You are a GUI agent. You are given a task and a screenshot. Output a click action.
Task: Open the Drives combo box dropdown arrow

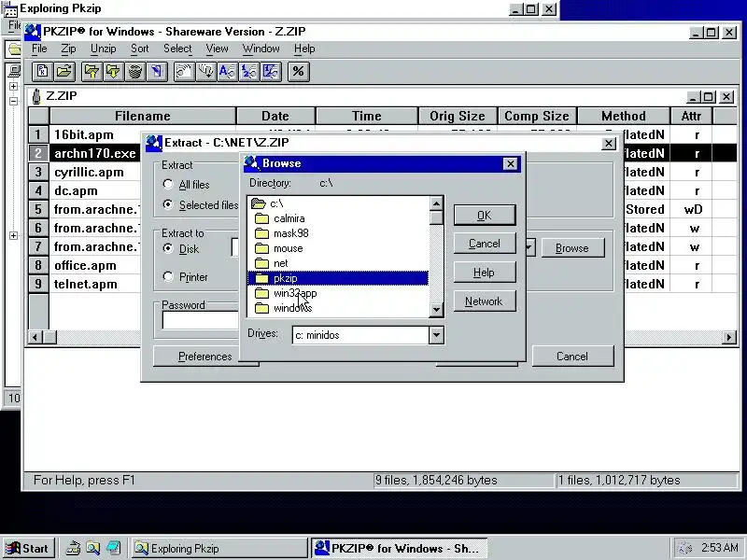click(436, 335)
